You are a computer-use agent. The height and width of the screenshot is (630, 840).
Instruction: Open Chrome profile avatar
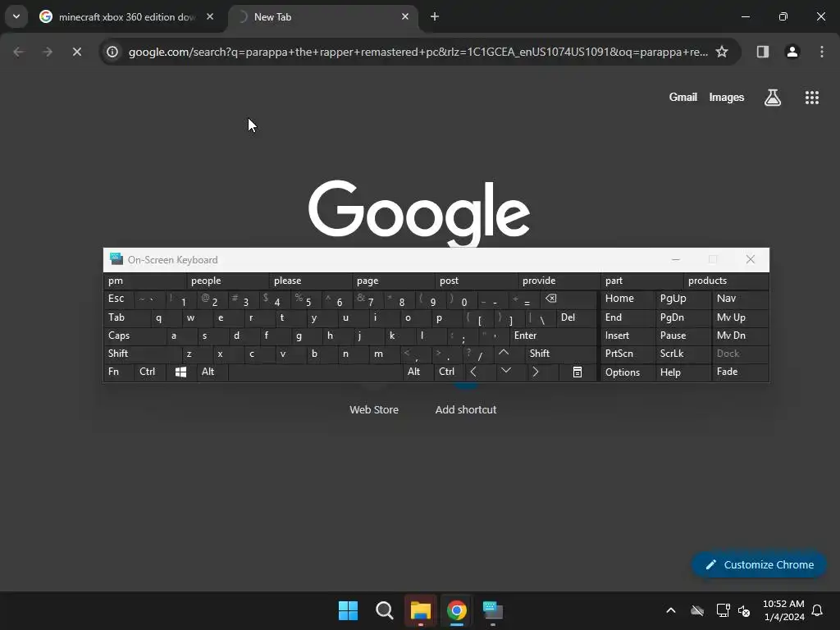click(x=792, y=52)
